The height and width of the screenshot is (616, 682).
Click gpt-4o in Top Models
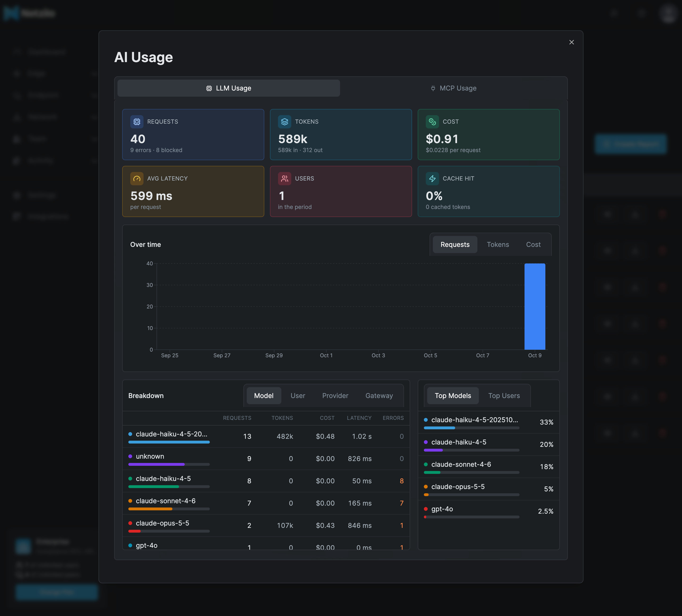coord(442,509)
